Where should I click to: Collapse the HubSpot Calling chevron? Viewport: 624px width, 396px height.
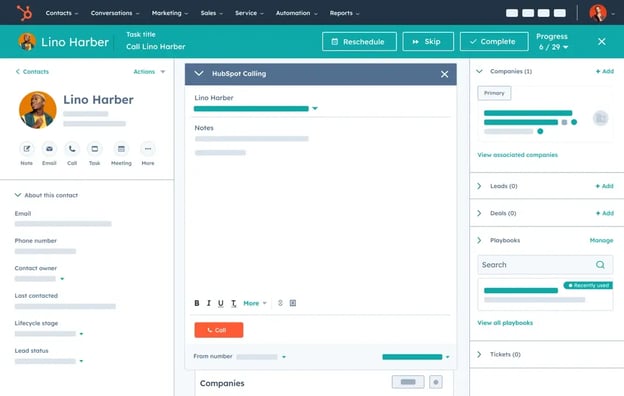point(199,74)
